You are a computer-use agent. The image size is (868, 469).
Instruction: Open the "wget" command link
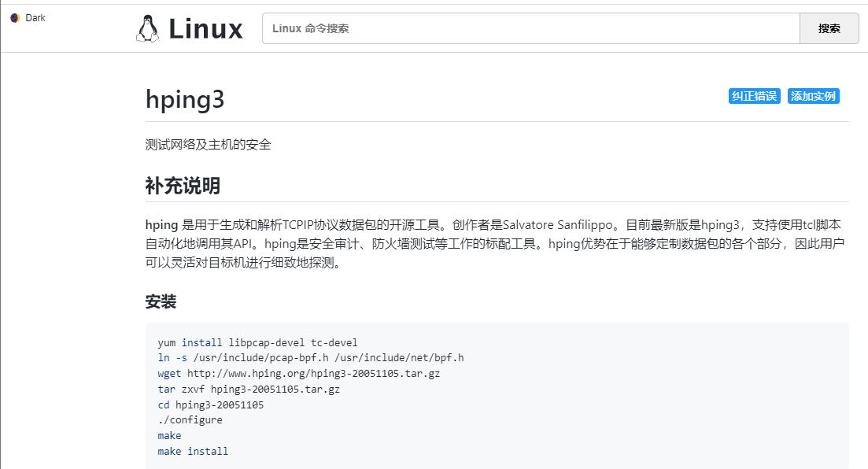click(168, 373)
